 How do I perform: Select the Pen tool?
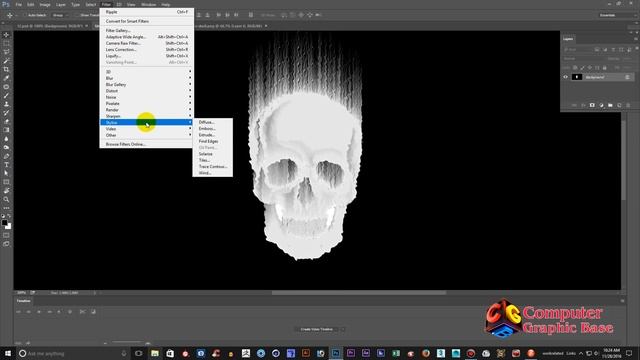tap(6, 156)
